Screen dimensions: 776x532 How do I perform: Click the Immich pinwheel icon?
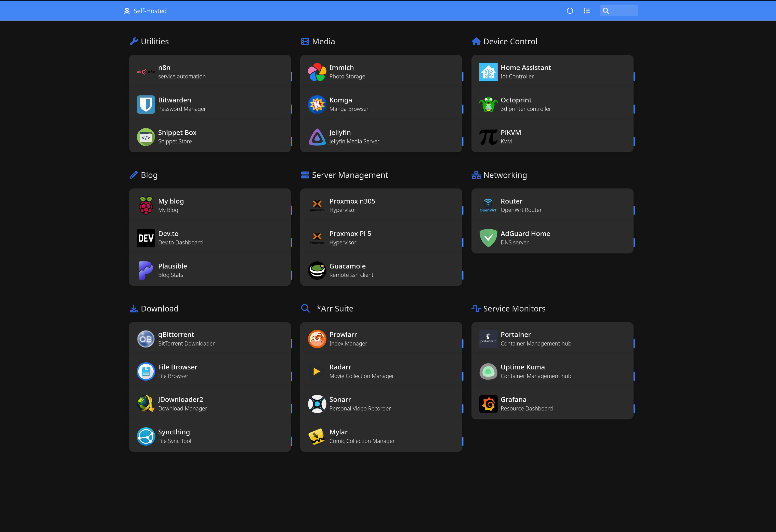[x=317, y=72]
